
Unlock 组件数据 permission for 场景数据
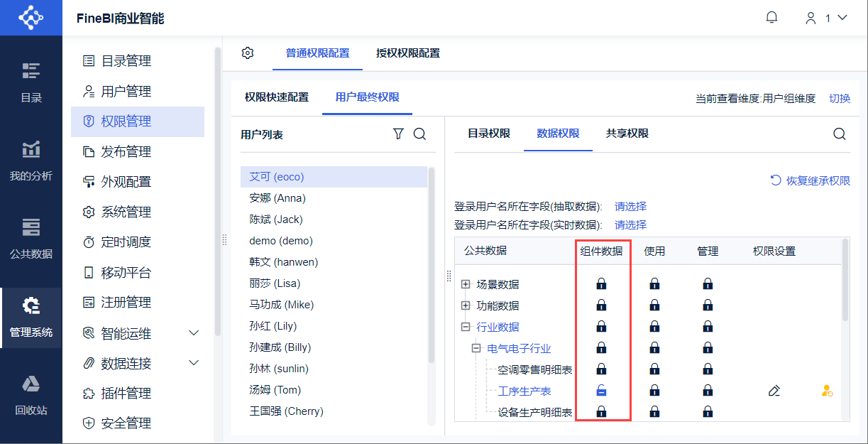[601, 283]
